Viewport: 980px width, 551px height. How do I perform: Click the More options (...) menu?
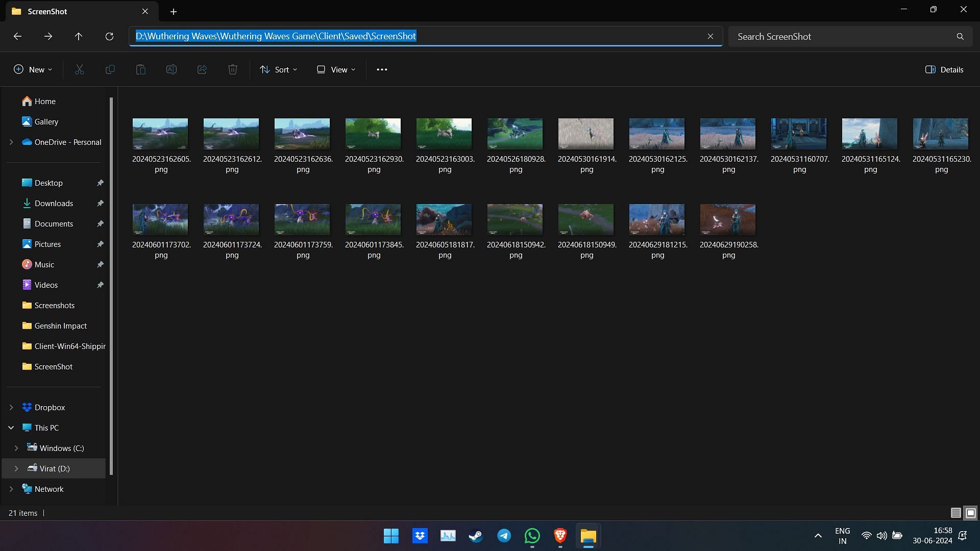pyautogui.click(x=382, y=69)
